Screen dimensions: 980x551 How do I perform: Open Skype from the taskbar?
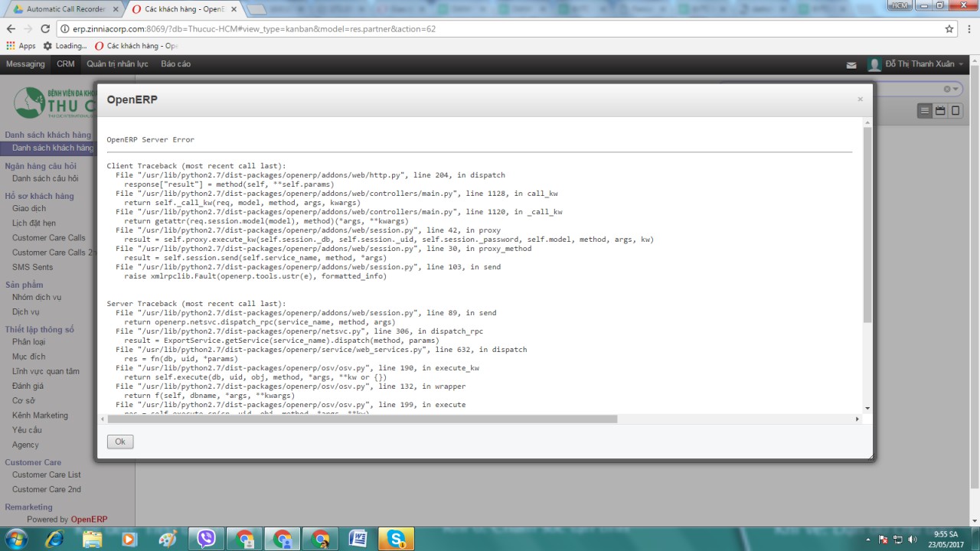[397, 539]
